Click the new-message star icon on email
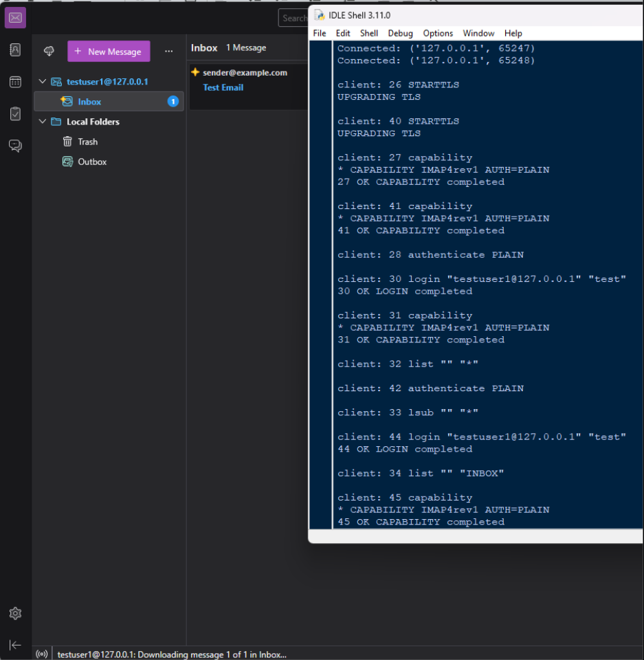The height and width of the screenshot is (660, 644). pos(195,72)
